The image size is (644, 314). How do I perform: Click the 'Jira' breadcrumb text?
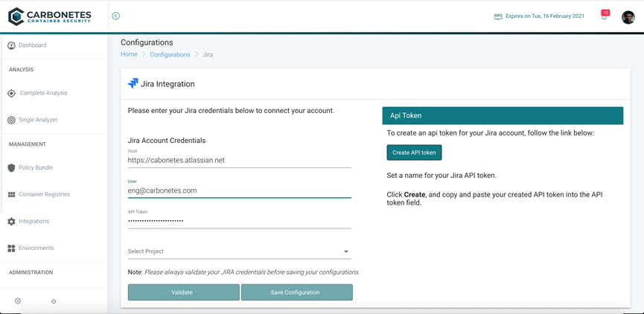208,54
